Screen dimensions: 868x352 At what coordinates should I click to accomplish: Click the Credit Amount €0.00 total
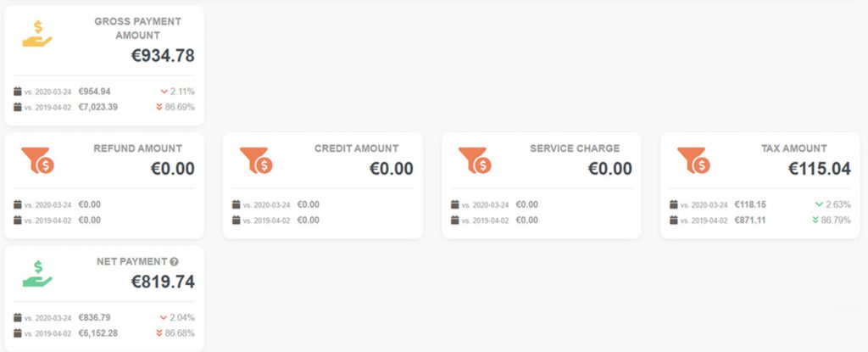coord(392,169)
